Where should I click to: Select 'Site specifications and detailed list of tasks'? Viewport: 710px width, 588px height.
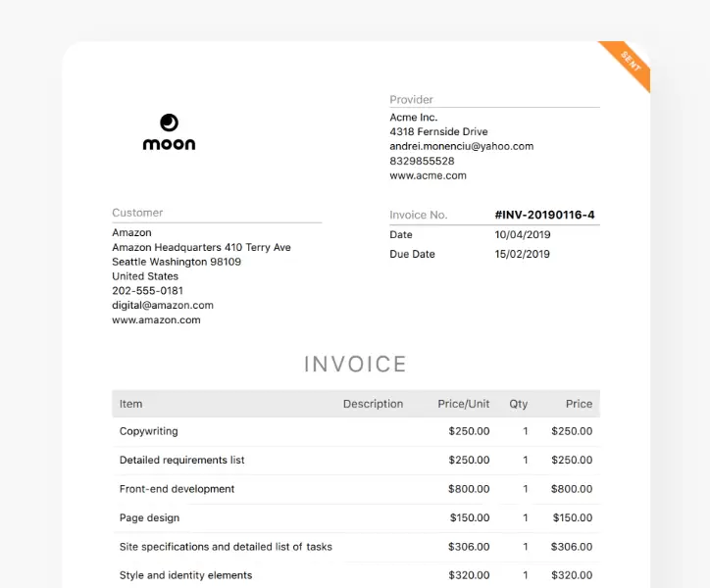pyautogui.click(x=226, y=547)
